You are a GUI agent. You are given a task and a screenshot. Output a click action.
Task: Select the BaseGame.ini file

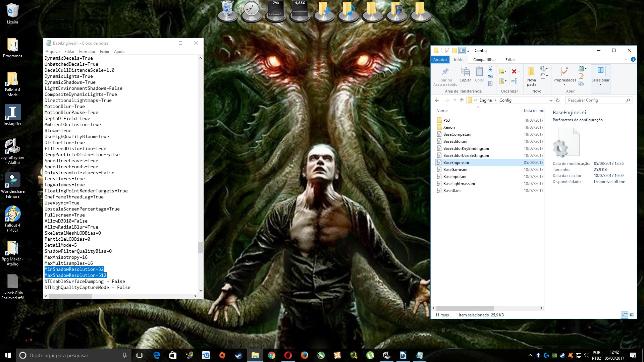(455, 170)
